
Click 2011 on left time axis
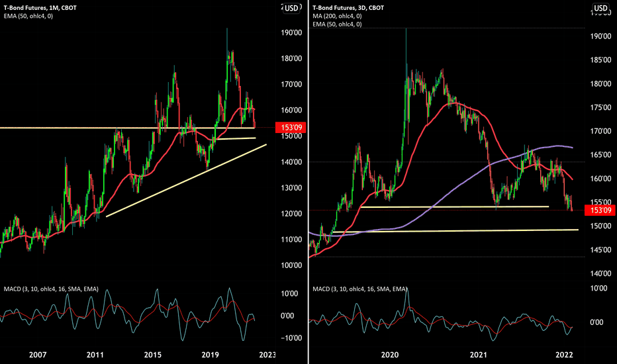click(x=95, y=355)
